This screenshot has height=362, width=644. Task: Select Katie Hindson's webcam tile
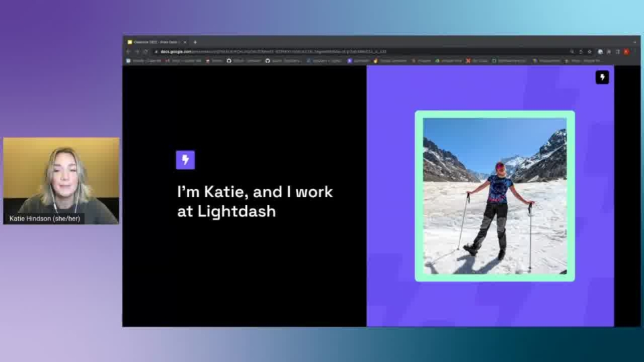pos(61,181)
